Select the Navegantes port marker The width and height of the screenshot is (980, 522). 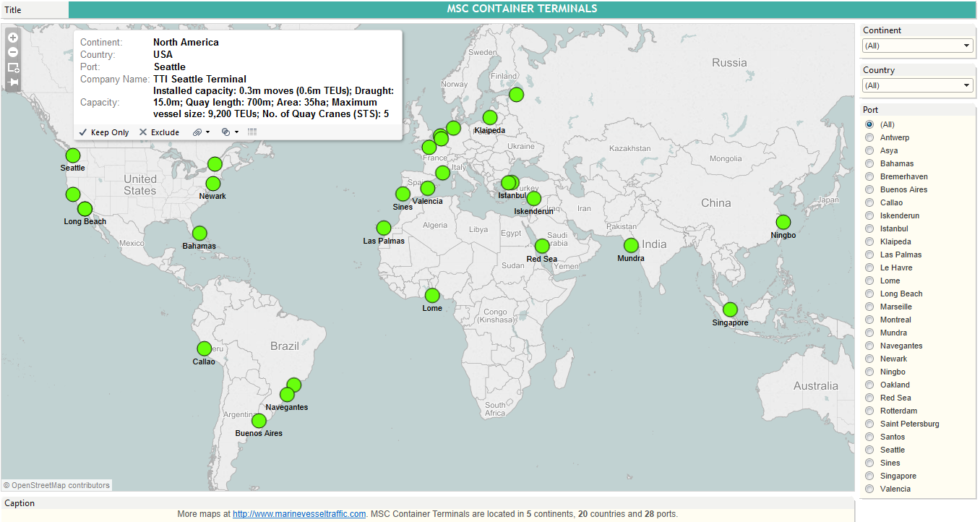287,395
